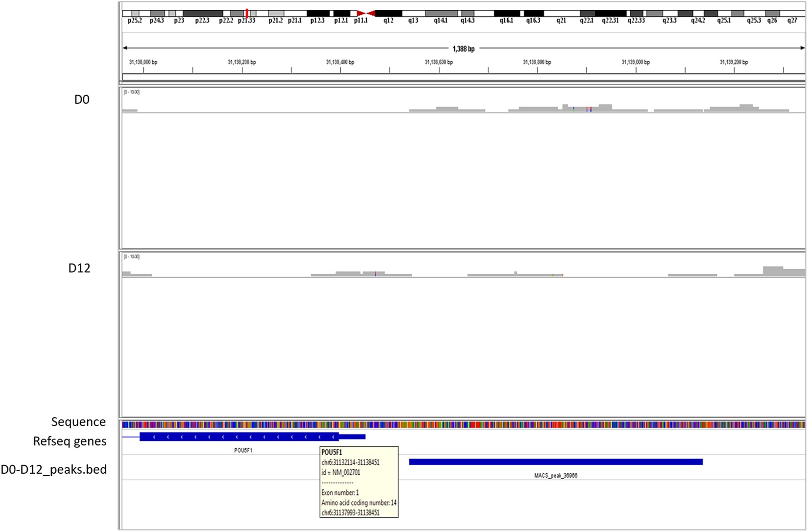Click cytoband label q27
This screenshot has height=532, width=808.
(792, 21)
